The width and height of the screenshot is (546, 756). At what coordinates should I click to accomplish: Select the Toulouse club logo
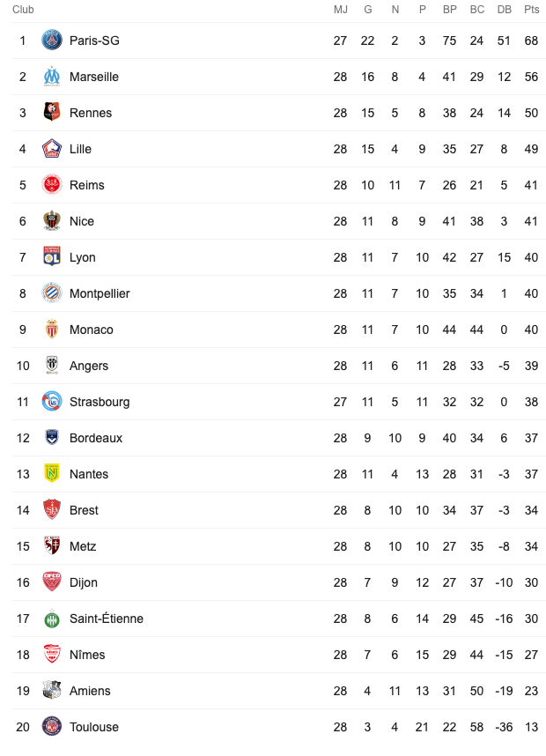pos(52,727)
